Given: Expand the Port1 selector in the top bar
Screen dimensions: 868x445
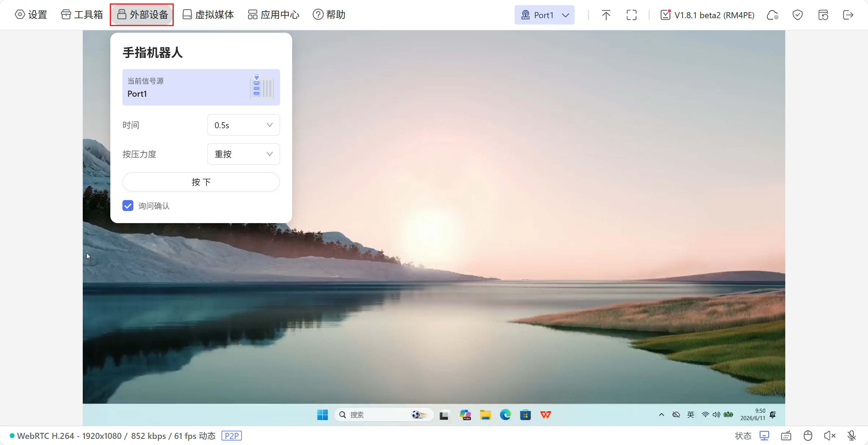Looking at the screenshot, I should point(544,15).
